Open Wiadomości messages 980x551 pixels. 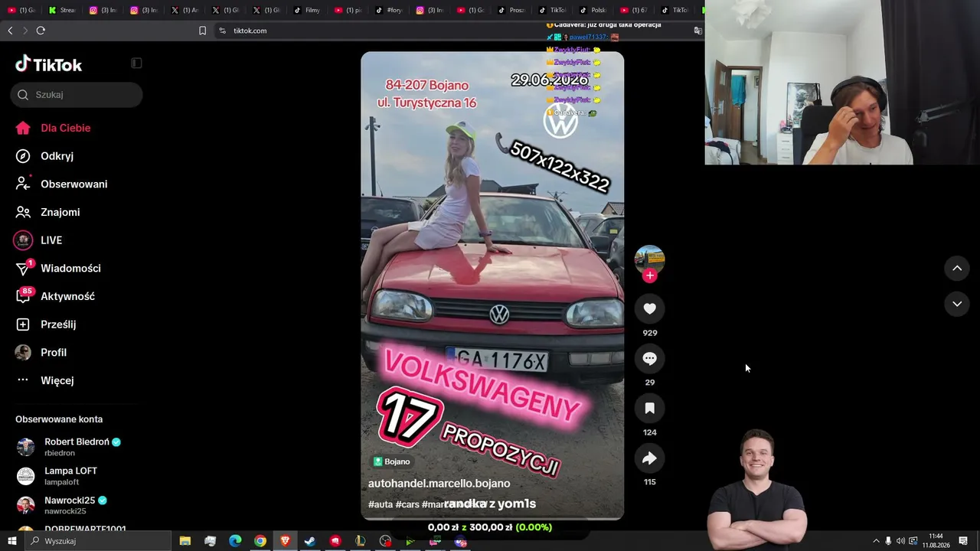click(x=58, y=269)
